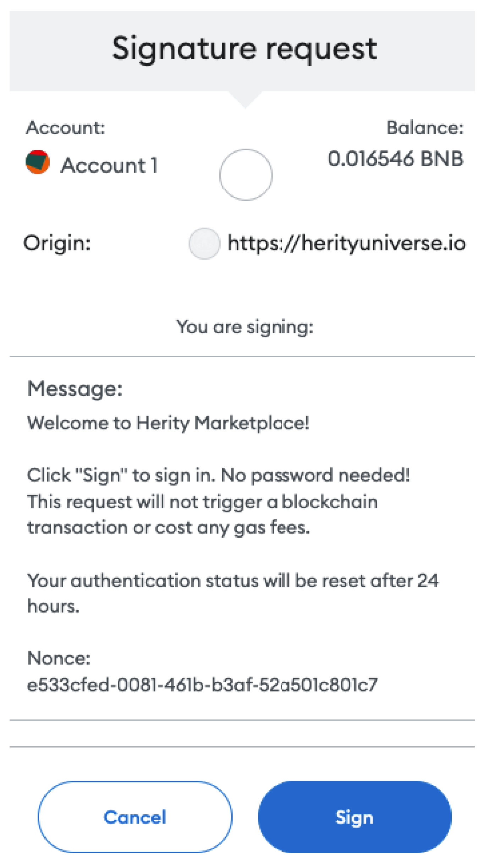
Task: Select the Account 1 name
Action: click(x=109, y=166)
